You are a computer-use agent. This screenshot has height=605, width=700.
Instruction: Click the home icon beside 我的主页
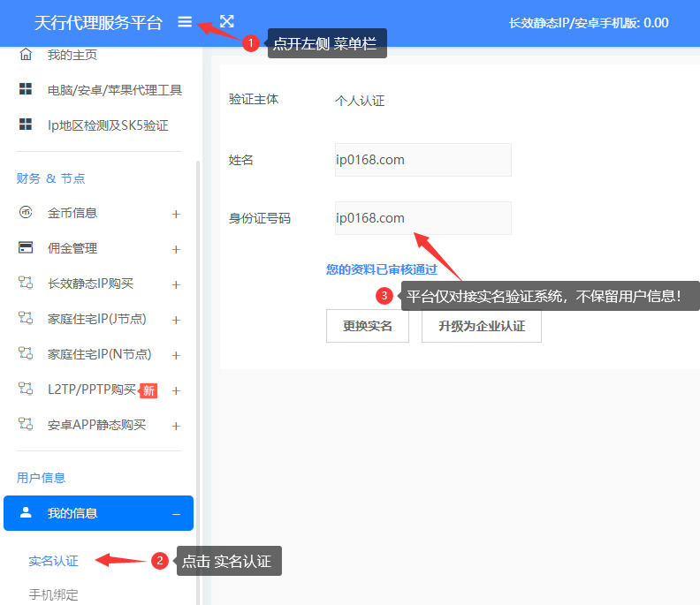(26, 55)
